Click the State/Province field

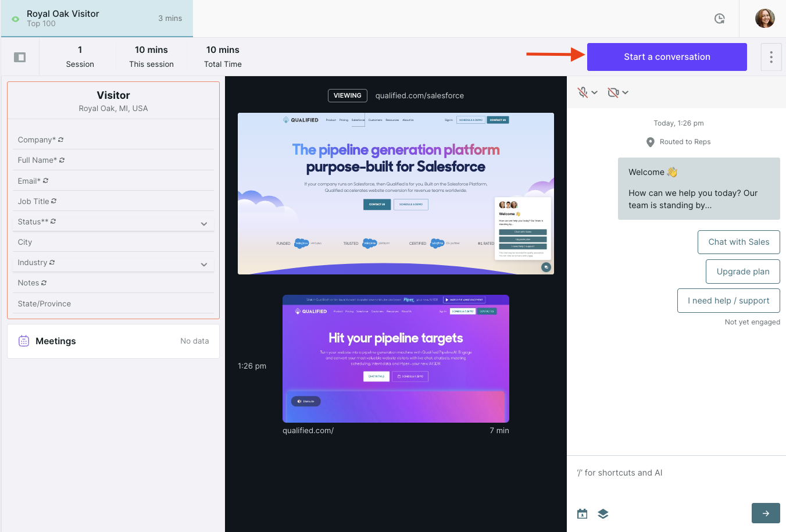[x=113, y=304]
